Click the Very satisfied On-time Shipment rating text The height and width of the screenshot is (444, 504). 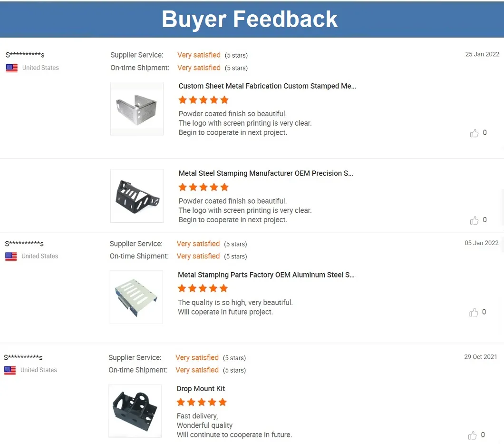(199, 68)
